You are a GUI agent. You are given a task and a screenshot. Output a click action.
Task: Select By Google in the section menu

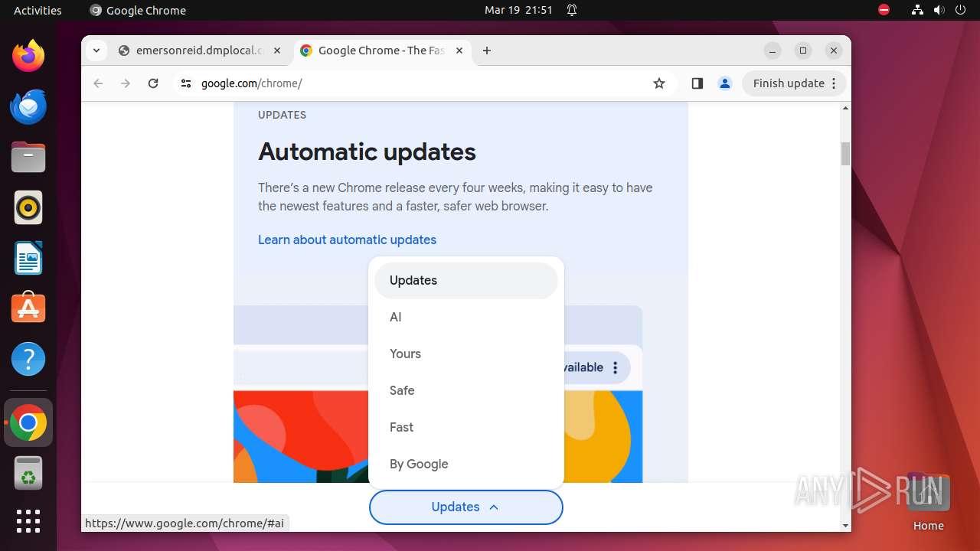(x=466, y=464)
